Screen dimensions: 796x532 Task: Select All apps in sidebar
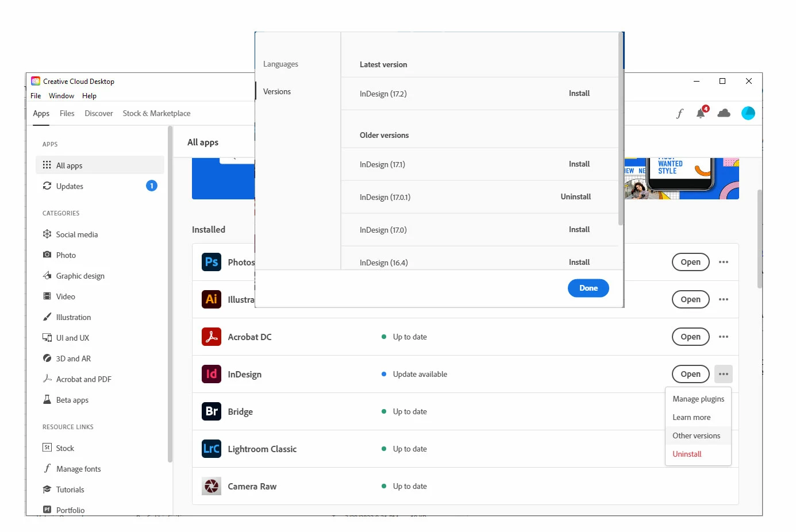[100, 165]
